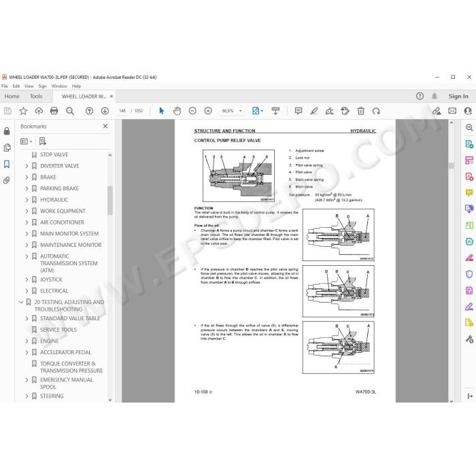
Task: Click the Stamp tool icon
Action: [x=345, y=111]
